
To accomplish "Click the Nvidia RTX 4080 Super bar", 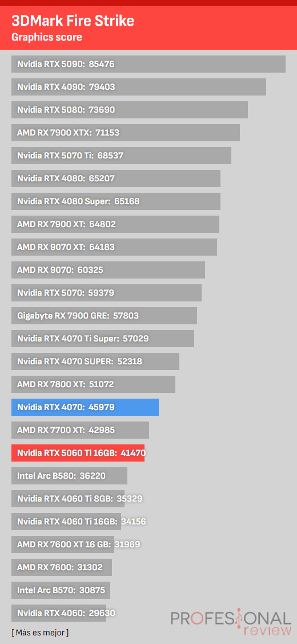I will (x=116, y=202).
